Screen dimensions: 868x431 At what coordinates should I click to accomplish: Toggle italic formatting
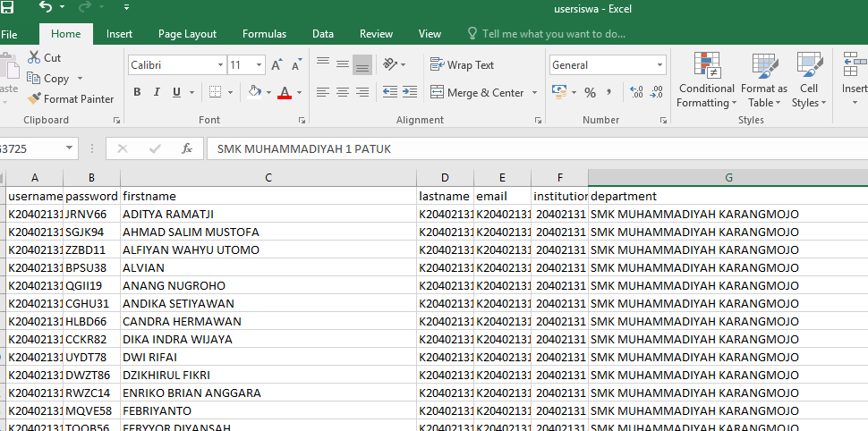[x=157, y=92]
